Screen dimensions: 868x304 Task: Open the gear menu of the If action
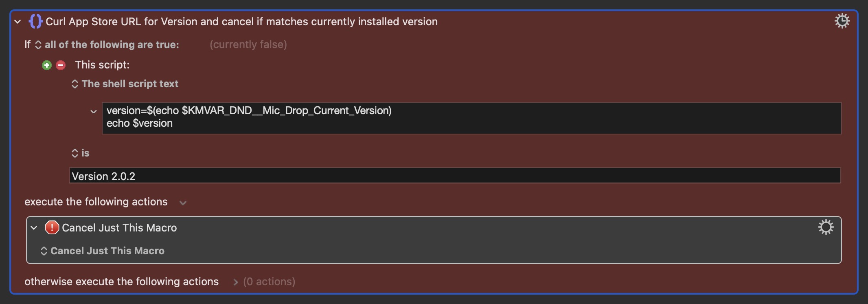point(842,21)
